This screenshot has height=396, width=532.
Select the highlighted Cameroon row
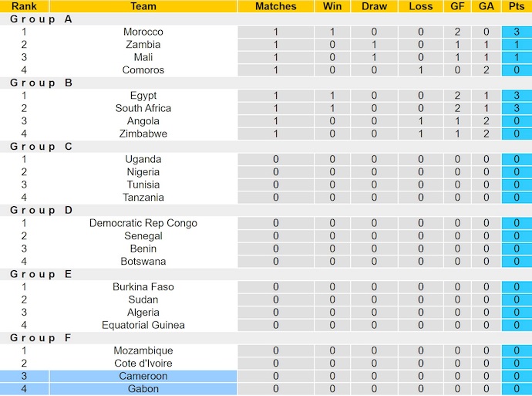pos(143,376)
